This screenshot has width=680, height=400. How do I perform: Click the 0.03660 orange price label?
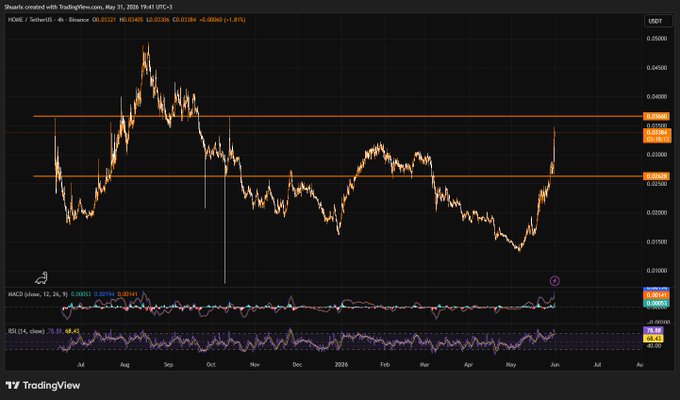click(x=657, y=116)
